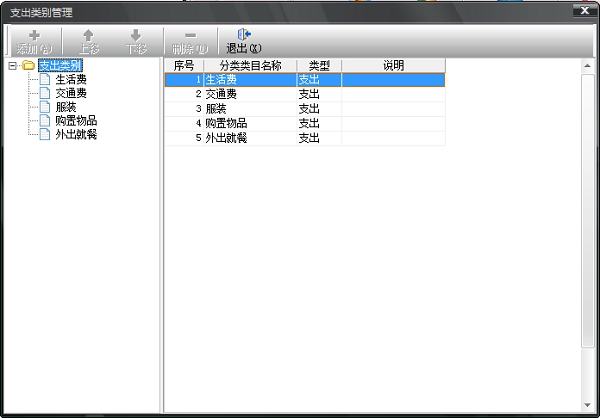The width and height of the screenshot is (600, 418).
Task: Click the 删除 (Delete) toolbar button
Action: point(190,41)
